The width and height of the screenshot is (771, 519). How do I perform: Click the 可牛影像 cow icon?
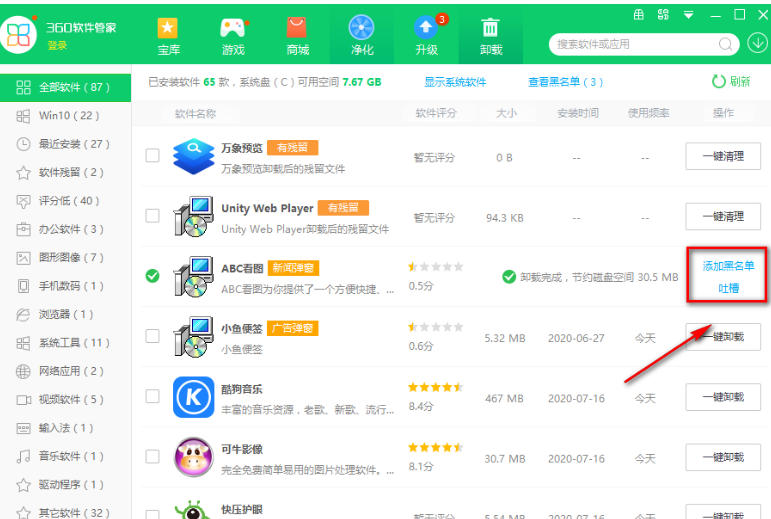[x=194, y=457]
